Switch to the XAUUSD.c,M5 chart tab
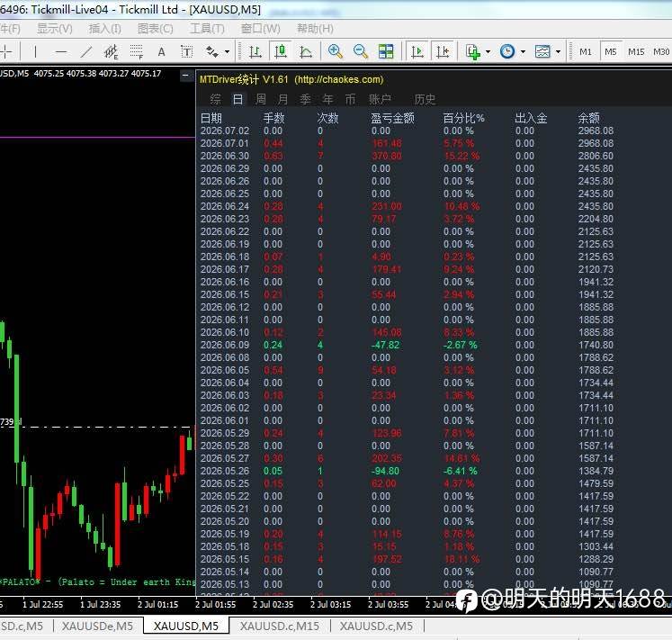 pos(376,626)
